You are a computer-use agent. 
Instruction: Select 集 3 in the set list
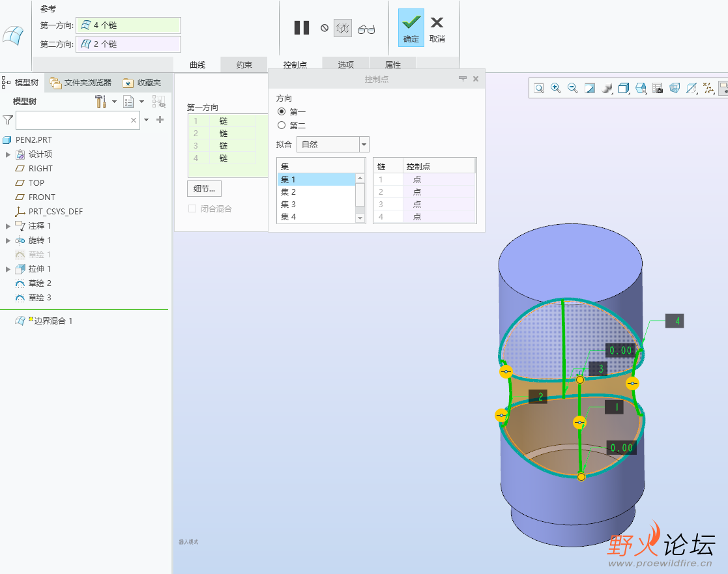pyautogui.click(x=316, y=204)
